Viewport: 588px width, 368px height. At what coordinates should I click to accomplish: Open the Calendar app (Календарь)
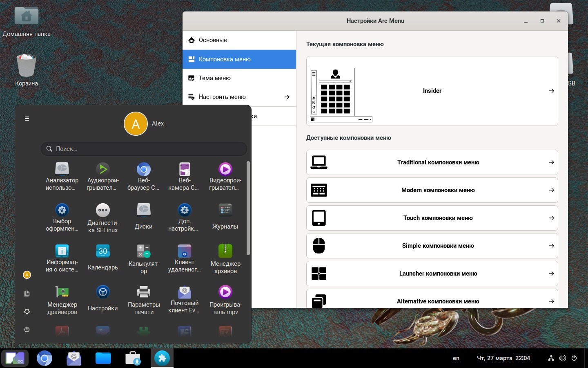tap(103, 258)
